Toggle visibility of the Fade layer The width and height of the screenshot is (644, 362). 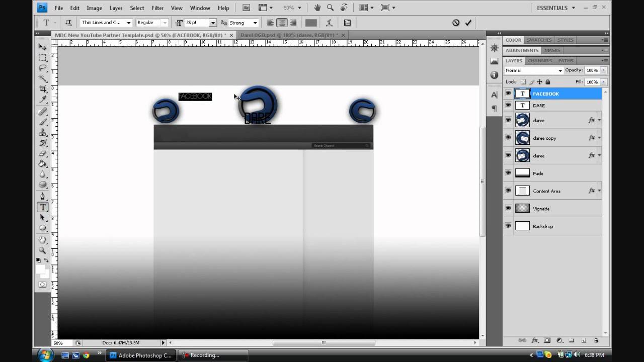508,173
